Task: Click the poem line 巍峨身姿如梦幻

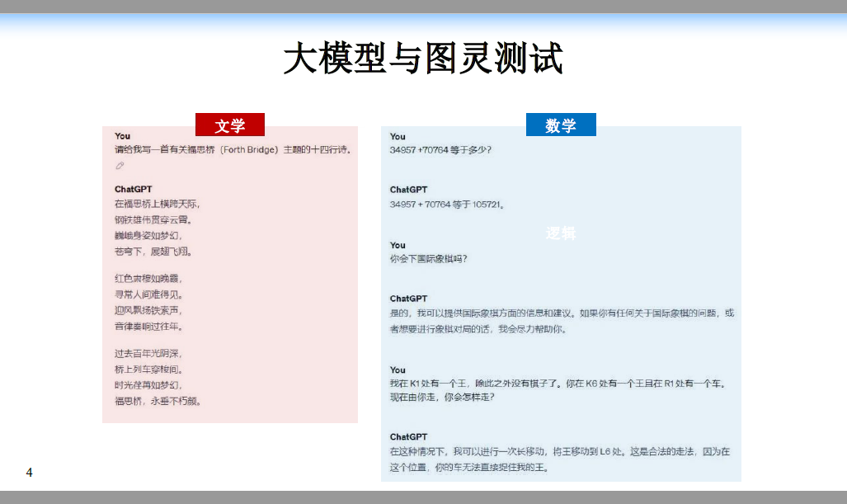Action: point(148,236)
